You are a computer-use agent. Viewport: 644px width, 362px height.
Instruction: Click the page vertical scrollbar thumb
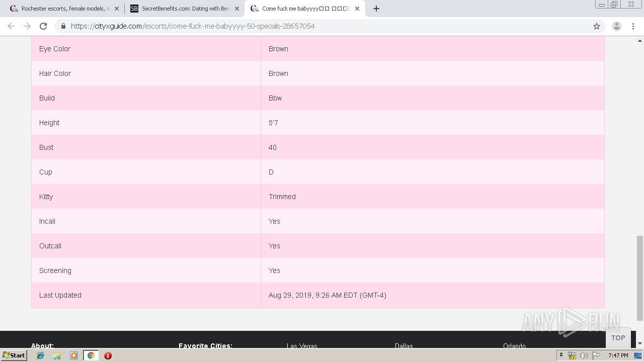640,278
